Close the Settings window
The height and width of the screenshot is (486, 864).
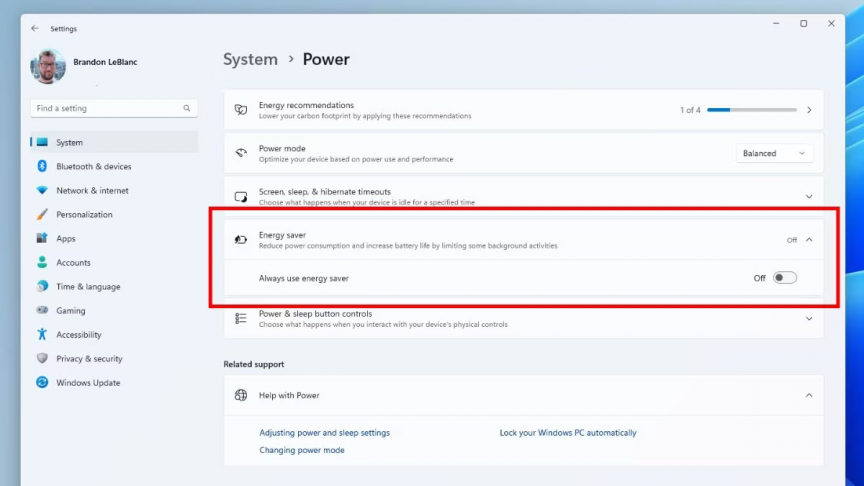tap(831, 24)
